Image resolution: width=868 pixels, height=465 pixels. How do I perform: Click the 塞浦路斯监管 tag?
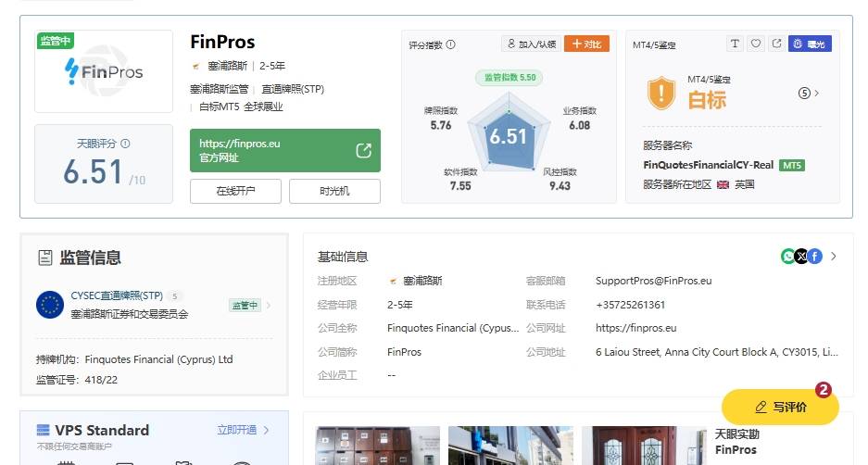pos(220,89)
